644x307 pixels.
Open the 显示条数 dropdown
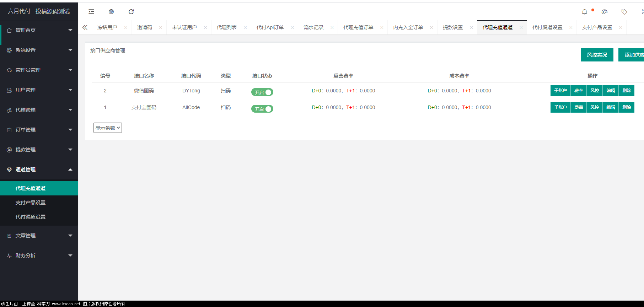click(x=108, y=128)
